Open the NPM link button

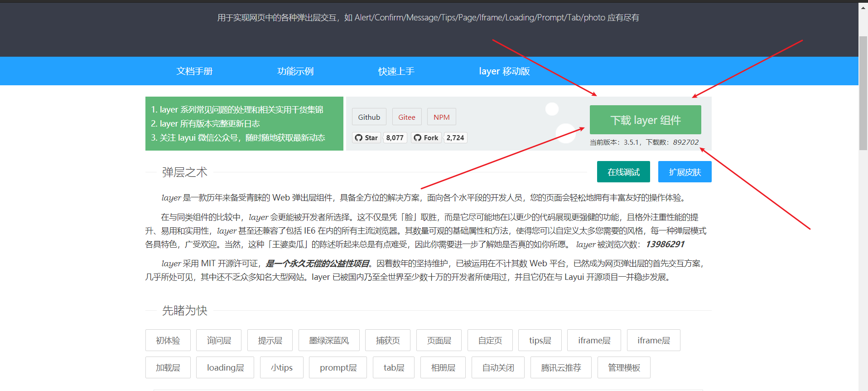tap(442, 117)
